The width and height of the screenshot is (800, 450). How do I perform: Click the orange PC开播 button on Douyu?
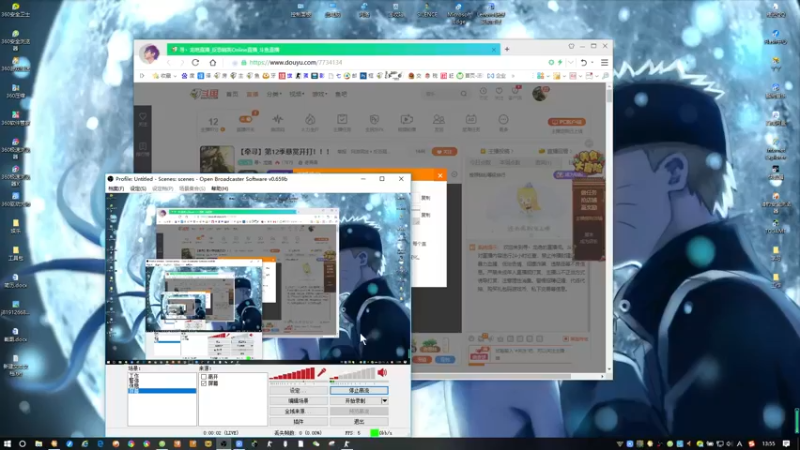point(567,122)
